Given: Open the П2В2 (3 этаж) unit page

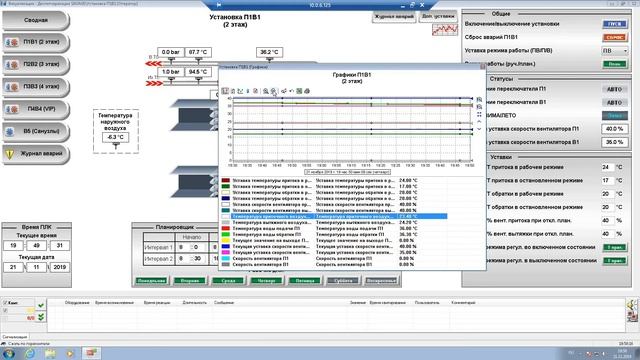Looking at the screenshot, I should pos(36,64).
